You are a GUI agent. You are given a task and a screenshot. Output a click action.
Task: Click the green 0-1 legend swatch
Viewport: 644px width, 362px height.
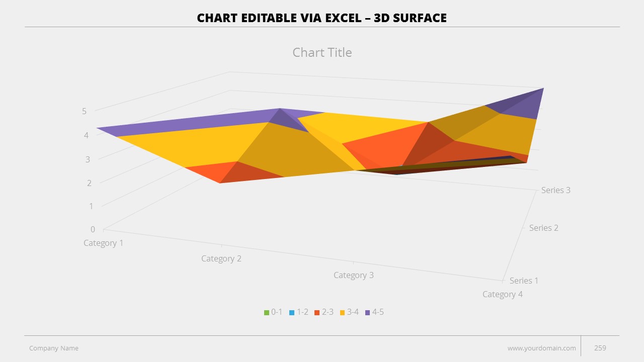point(267,313)
